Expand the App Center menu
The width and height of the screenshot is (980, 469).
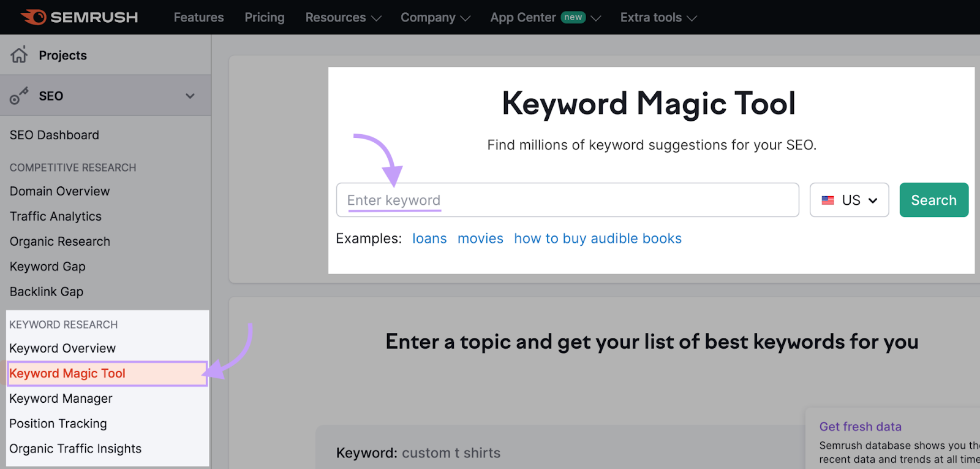coord(545,18)
